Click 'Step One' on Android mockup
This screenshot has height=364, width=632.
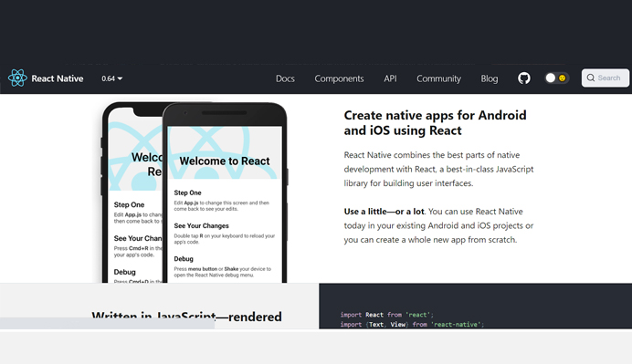tap(187, 192)
